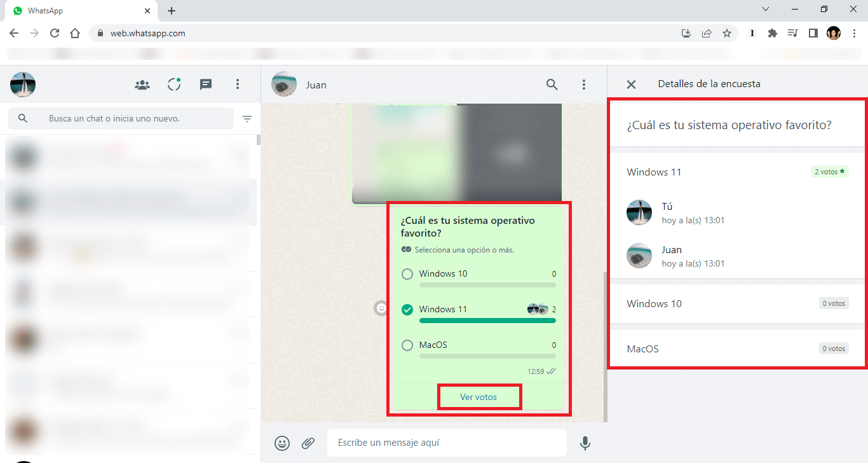This screenshot has width=868, height=463.
Task: Toggle the unread chats filter icon
Action: 247,119
